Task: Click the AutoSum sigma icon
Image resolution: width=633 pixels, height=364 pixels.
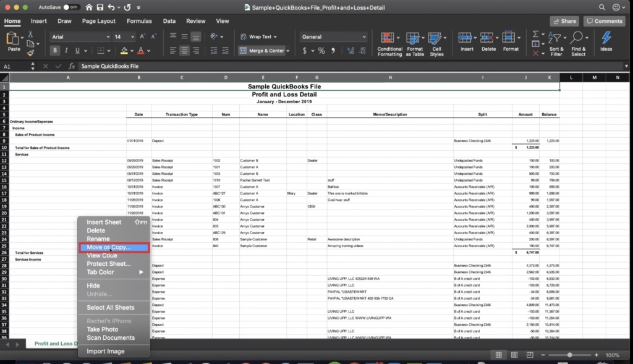Action: click(x=536, y=35)
